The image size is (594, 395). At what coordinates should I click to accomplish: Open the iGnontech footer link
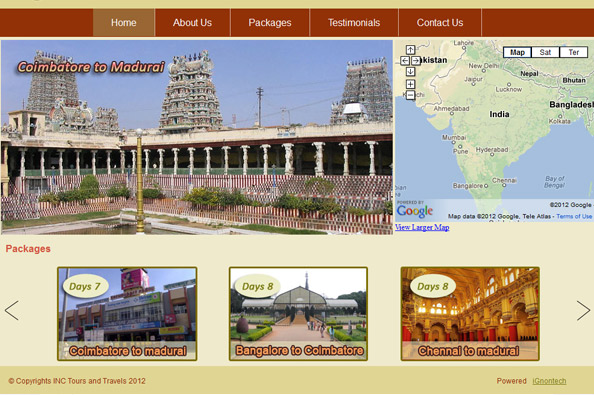coord(549,381)
